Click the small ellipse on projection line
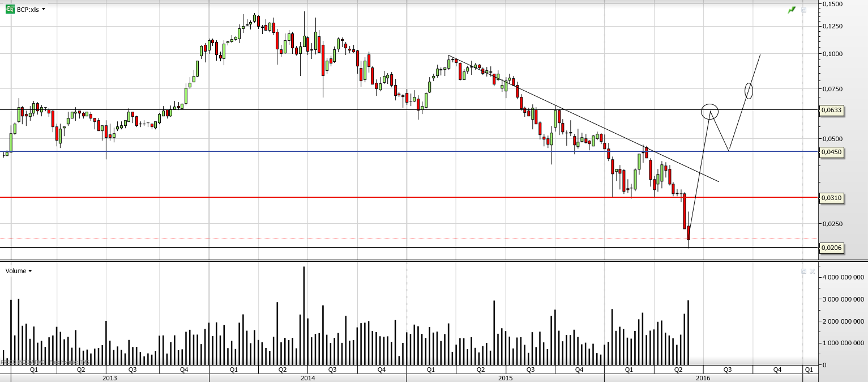This screenshot has width=868, height=382. [749, 90]
